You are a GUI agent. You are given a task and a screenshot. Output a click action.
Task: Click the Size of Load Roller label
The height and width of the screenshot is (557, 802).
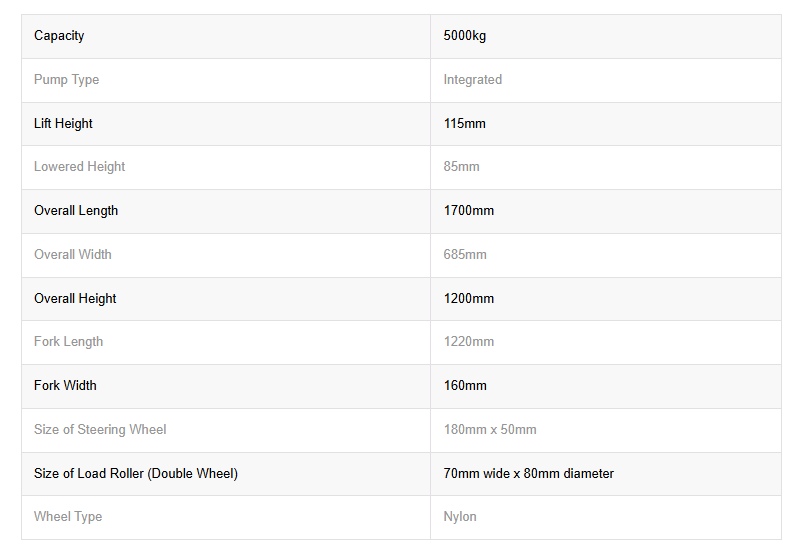(136, 474)
